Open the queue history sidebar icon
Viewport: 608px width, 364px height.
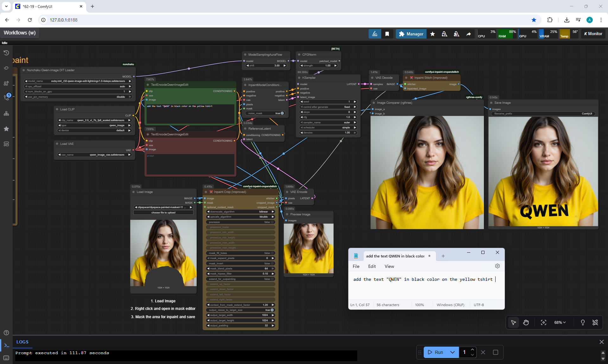[x=6, y=53]
